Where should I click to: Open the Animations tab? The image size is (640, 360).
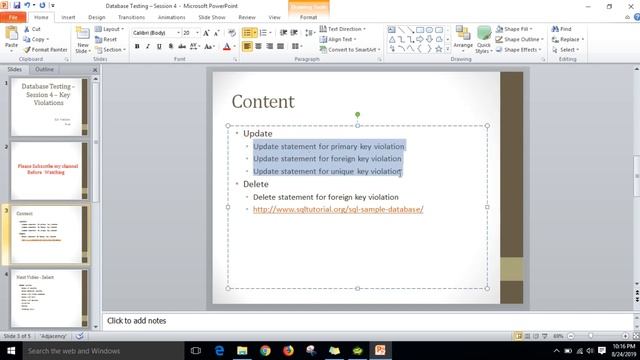click(x=171, y=17)
